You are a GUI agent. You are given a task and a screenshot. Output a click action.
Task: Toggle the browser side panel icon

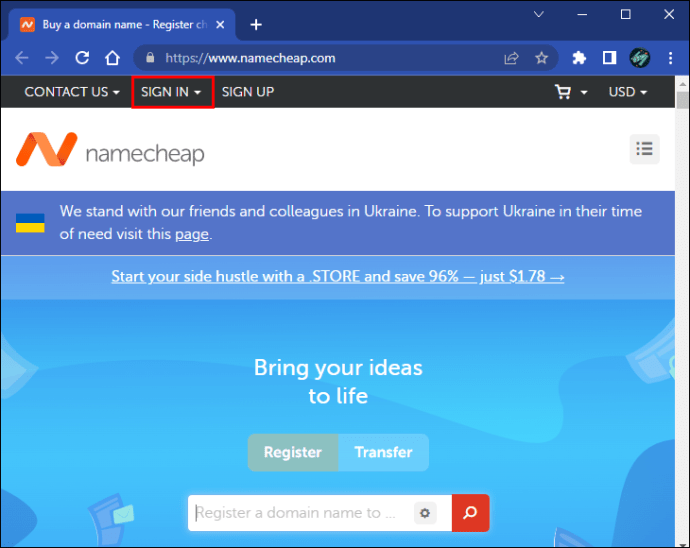pyautogui.click(x=609, y=58)
